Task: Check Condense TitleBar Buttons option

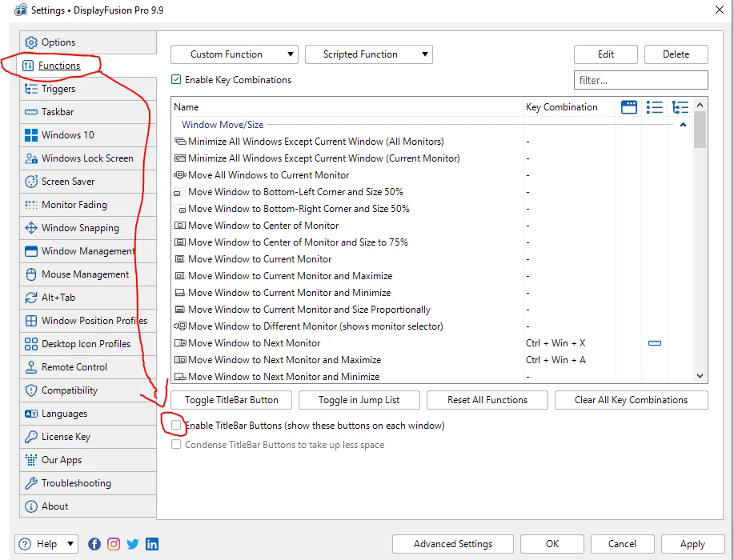Action: (x=176, y=445)
